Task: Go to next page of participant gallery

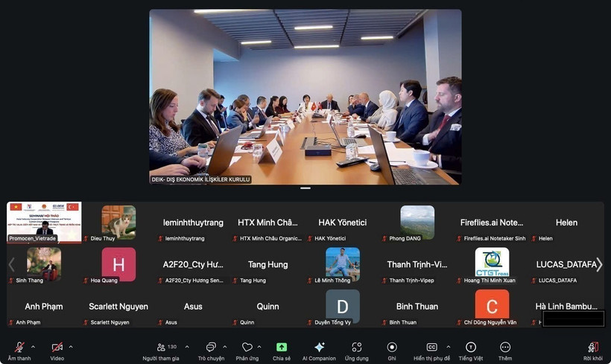Action: tap(599, 264)
